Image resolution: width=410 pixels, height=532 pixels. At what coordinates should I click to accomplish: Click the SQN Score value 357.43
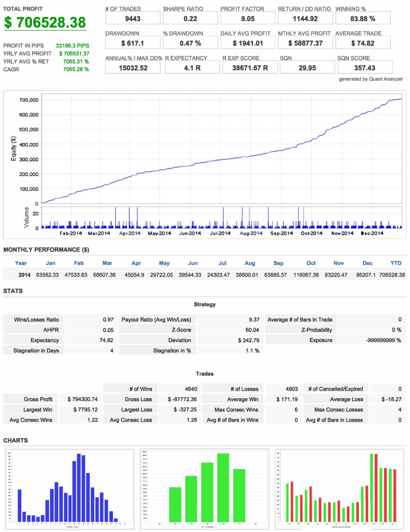click(364, 68)
